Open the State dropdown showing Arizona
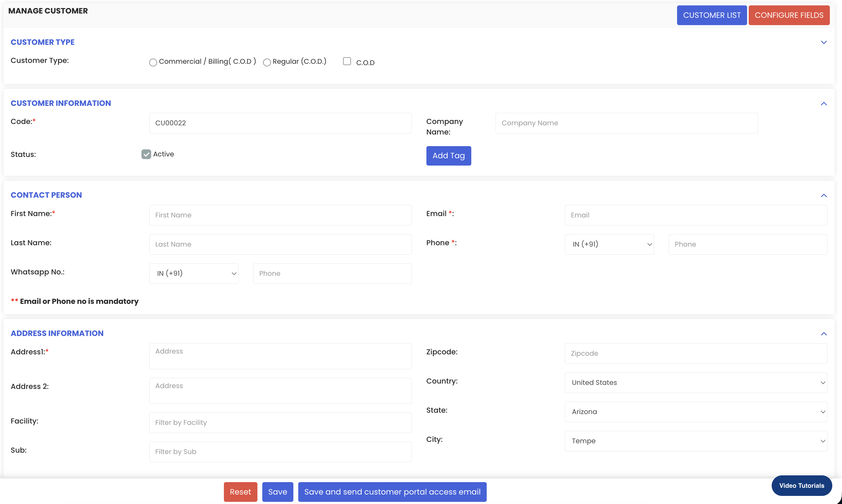The height and width of the screenshot is (504, 842). click(695, 412)
